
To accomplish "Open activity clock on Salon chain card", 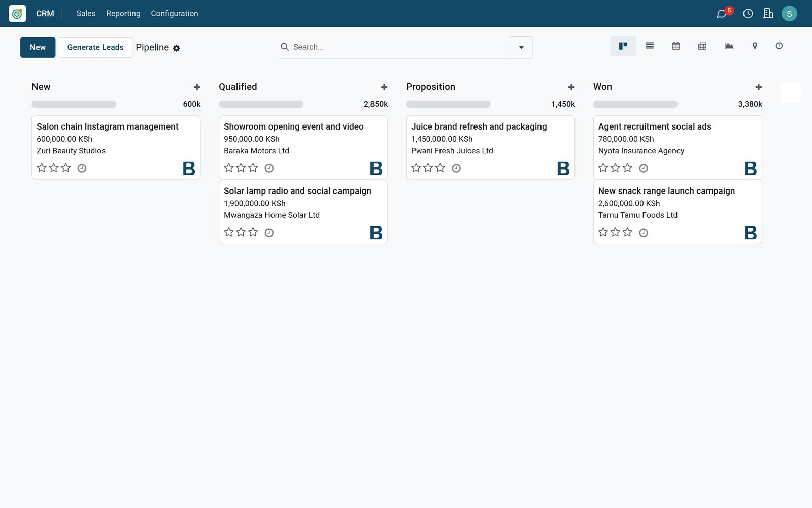I will (82, 168).
